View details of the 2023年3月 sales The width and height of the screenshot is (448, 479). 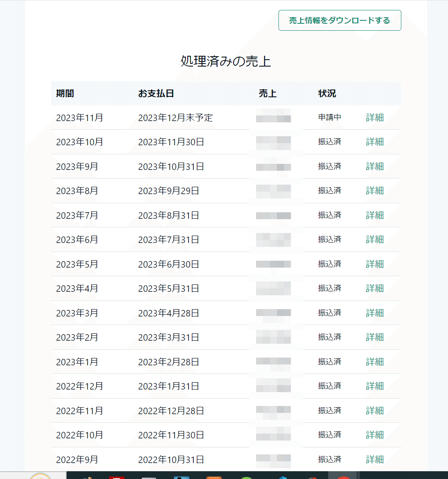pyautogui.click(x=374, y=313)
